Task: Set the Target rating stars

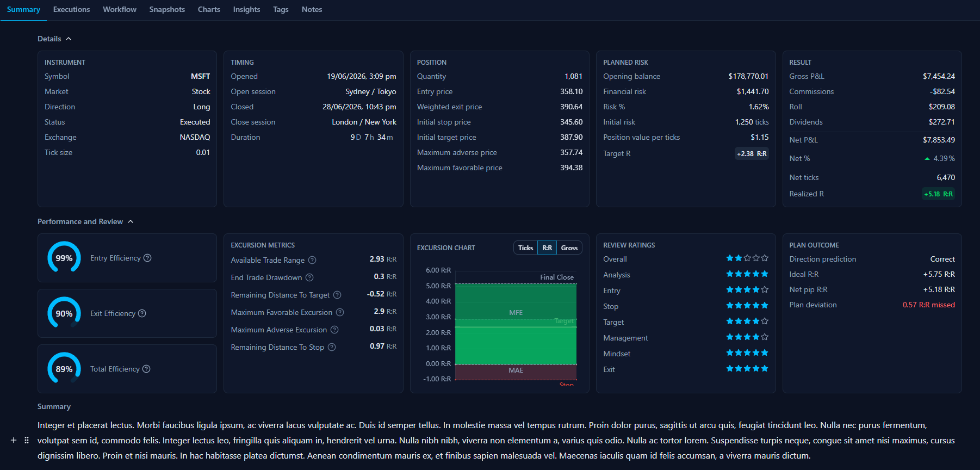Action: pyautogui.click(x=747, y=321)
